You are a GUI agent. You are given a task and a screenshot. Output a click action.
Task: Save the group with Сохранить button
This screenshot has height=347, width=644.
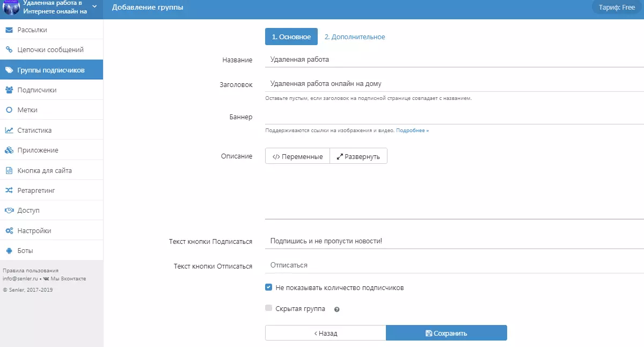pyautogui.click(x=447, y=333)
